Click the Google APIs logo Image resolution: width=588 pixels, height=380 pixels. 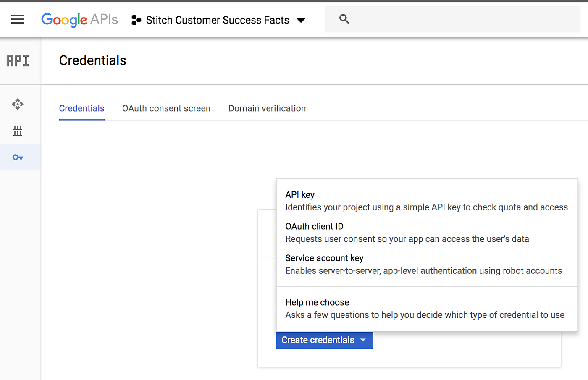pyautogui.click(x=79, y=19)
